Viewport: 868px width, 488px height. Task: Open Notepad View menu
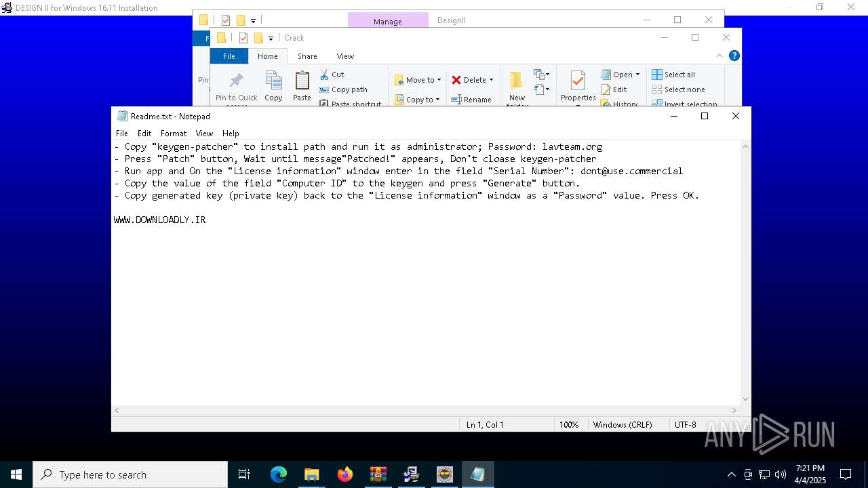coord(204,134)
